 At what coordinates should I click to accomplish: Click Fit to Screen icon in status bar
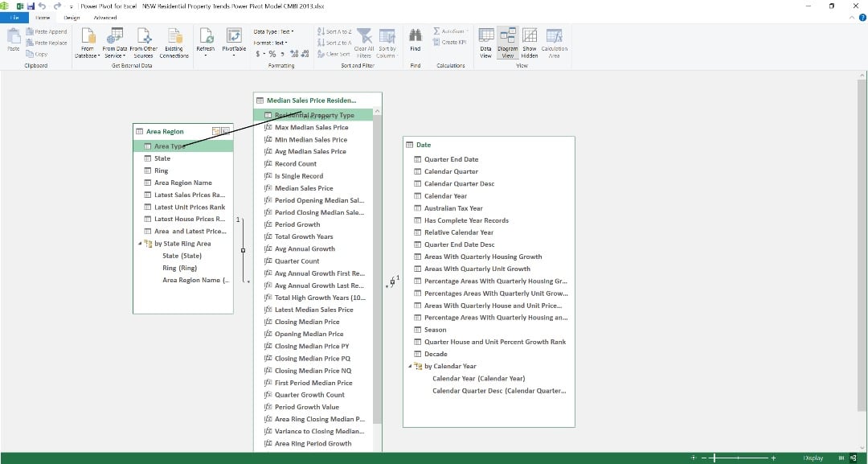pos(693,458)
